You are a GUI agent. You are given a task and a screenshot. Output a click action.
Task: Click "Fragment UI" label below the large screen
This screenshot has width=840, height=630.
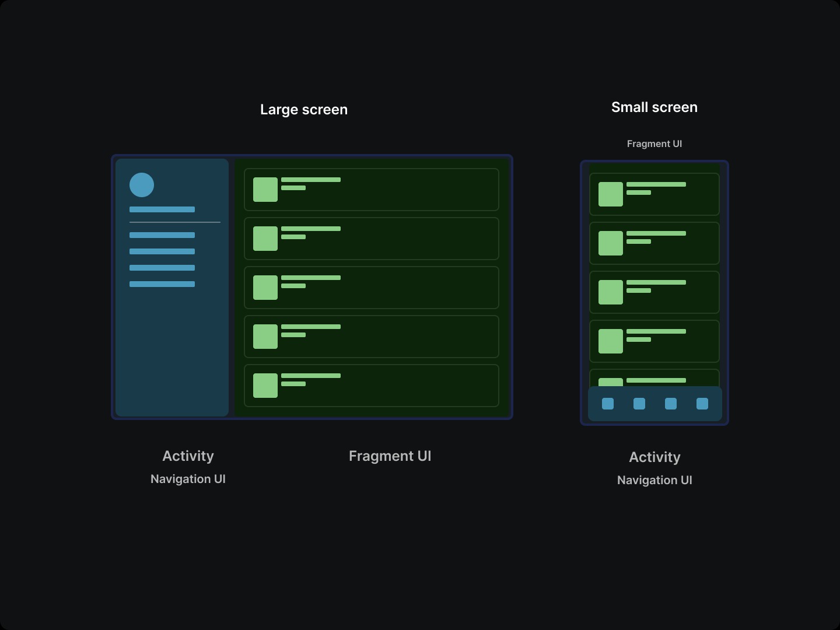coord(390,456)
